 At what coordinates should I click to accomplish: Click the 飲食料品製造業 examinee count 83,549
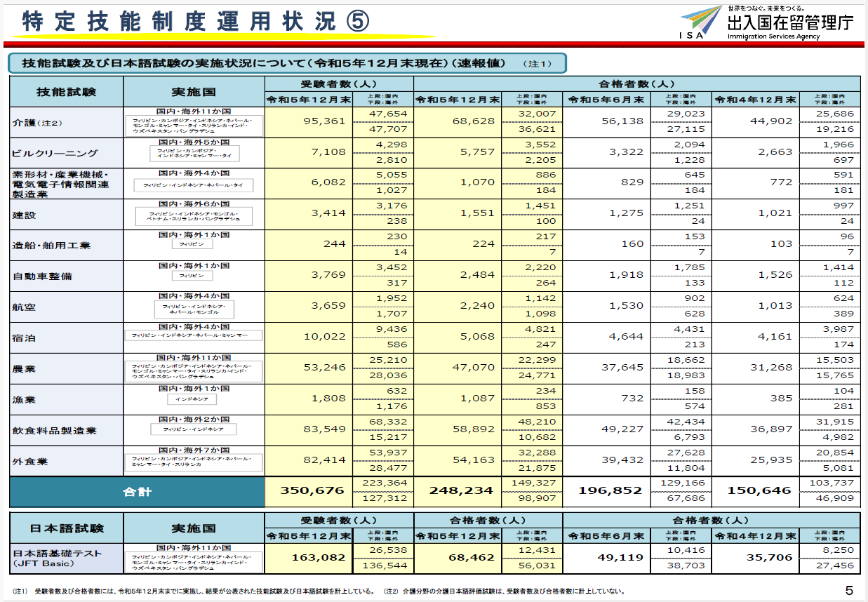(x=323, y=429)
